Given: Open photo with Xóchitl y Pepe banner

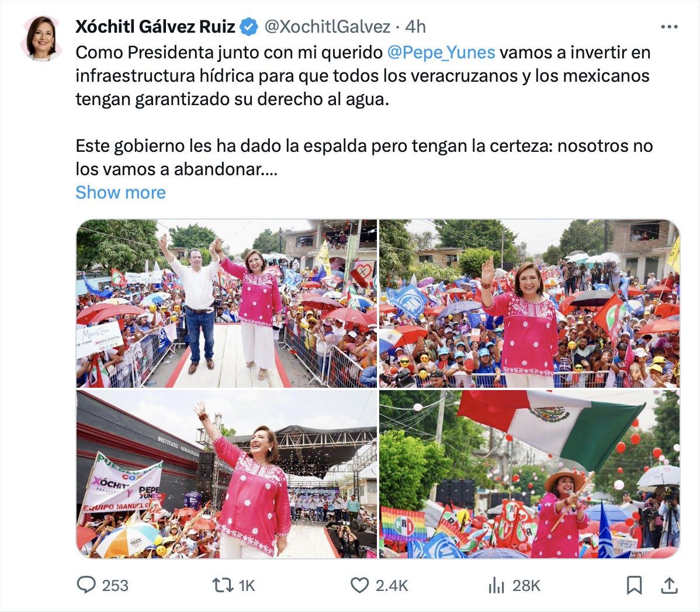Looking at the screenshot, I should click(x=227, y=474).
